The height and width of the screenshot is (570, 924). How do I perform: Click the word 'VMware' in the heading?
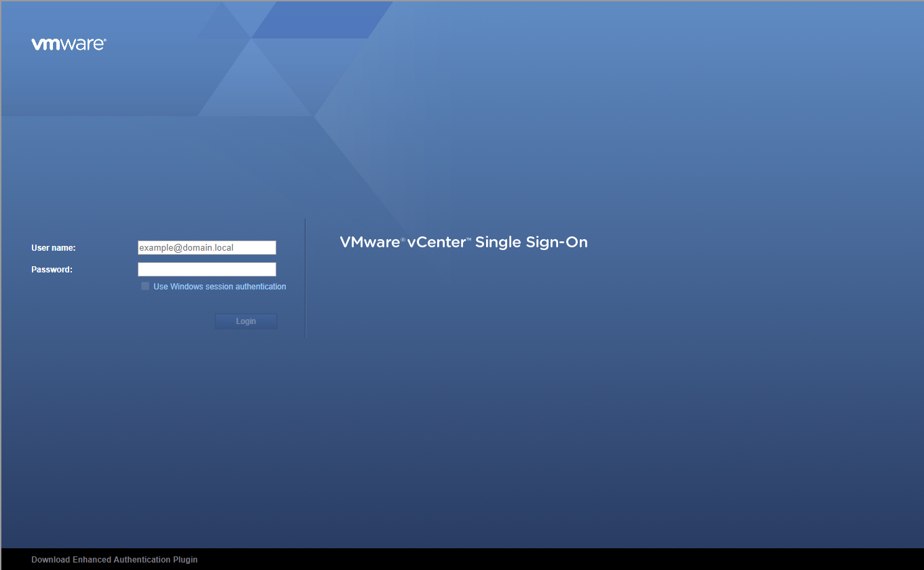click(369, 243)
